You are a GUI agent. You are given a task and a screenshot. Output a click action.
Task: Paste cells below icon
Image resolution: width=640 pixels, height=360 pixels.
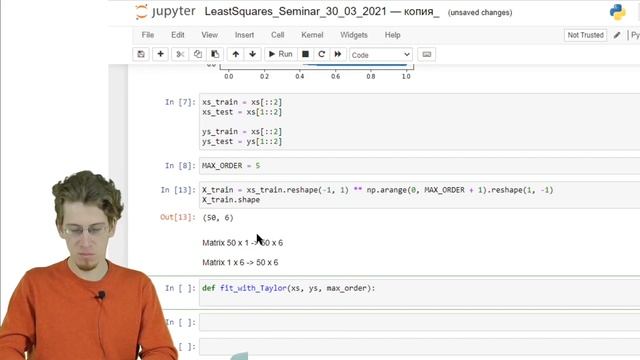(x=215, y=54)
